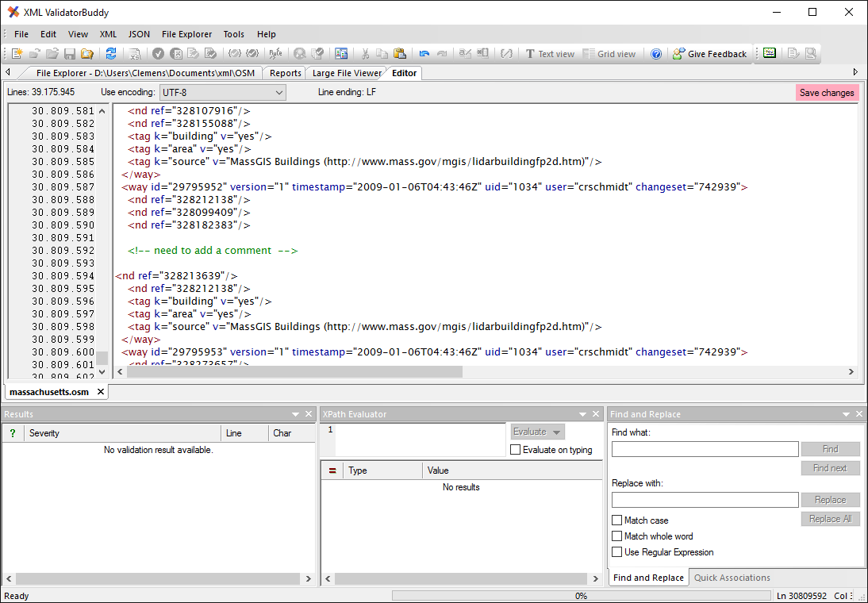Click the 'need to add a comment' line
The image size is (868, 603).
click(x=213, y=250)
